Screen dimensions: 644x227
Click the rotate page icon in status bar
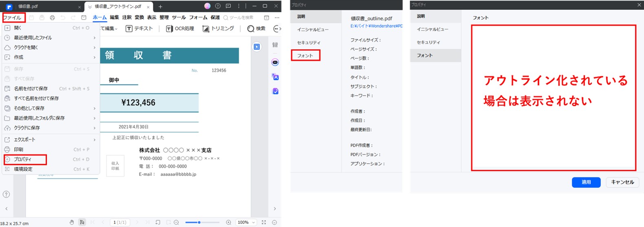pyautogui.click(x=158, y=222)
